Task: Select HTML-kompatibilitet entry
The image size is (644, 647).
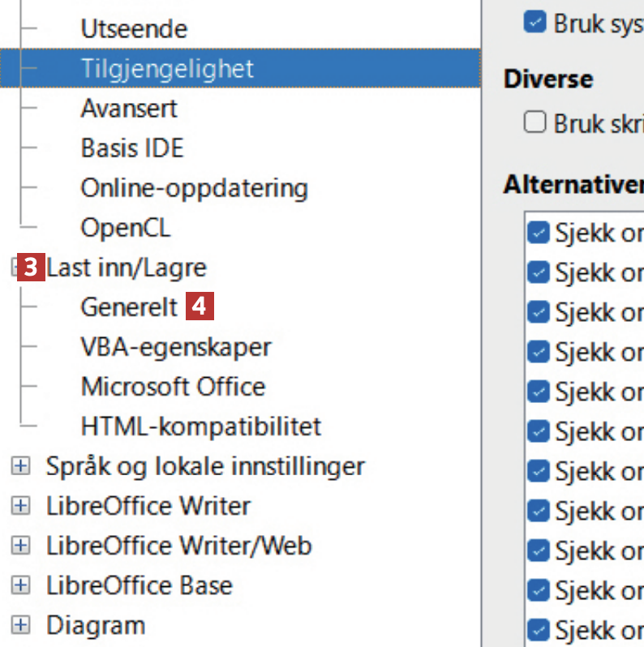Action: pyautogui.click(x=200, y=426)
